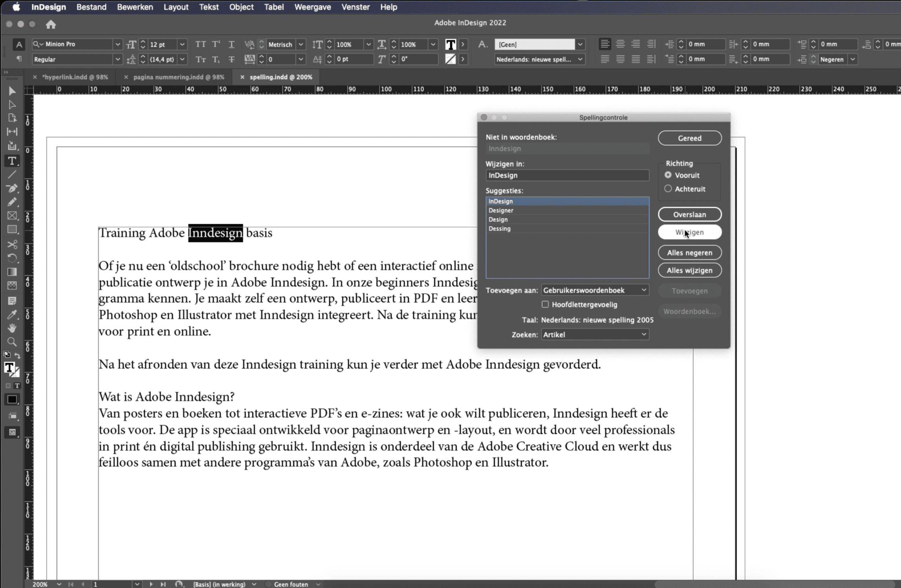Choose the Dessing suggestion
The width and height of the screenshot is (901, 588).
pos(567,229)
